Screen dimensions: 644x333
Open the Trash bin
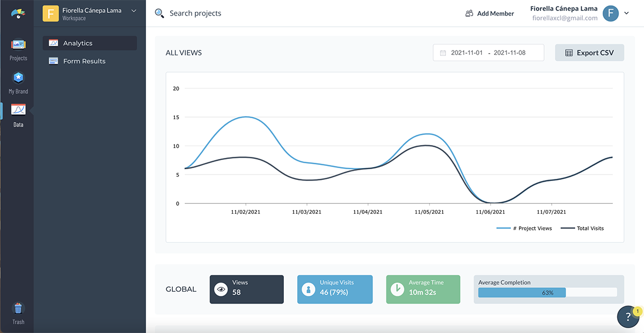coord(18,309)
